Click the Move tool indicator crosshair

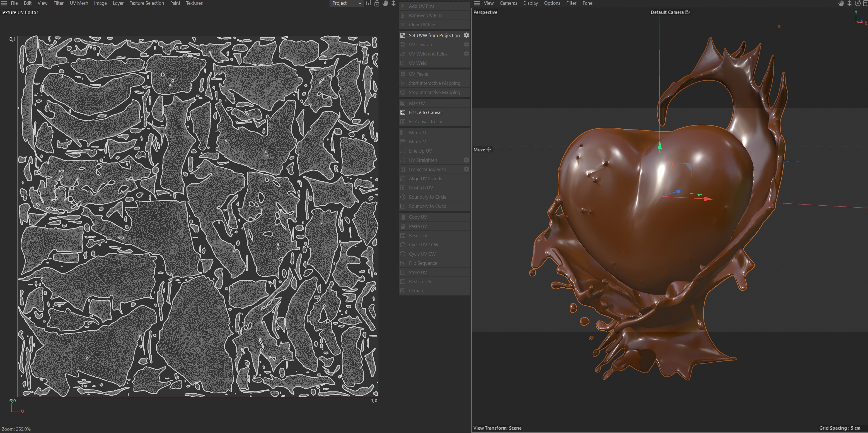(x=489, y=149)
